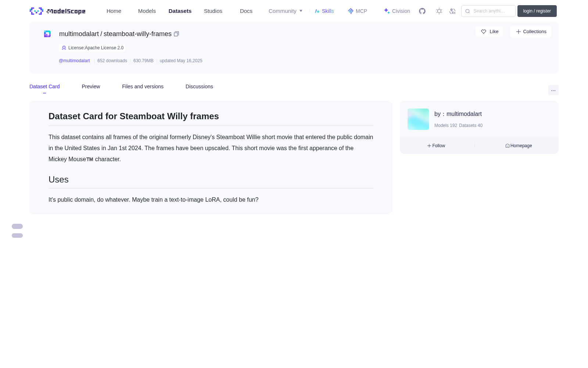Select the Dataset Card tab

click(44, 86)
